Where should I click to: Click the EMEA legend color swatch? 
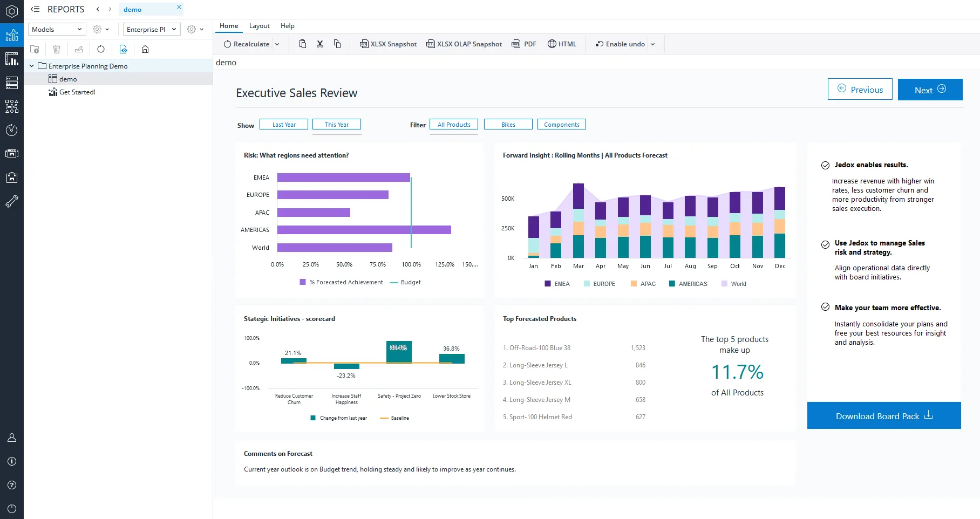(x=548, y=283)
